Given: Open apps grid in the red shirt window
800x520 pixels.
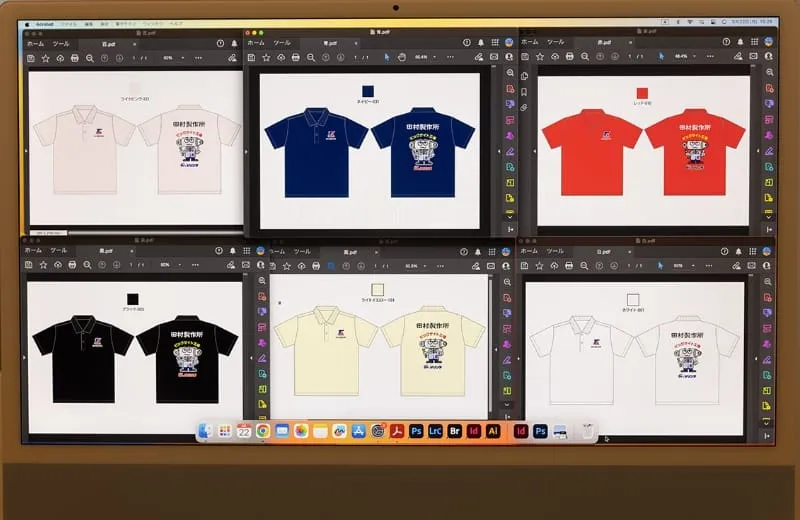Looking at the screenshot, I should [x=754, y=42].
